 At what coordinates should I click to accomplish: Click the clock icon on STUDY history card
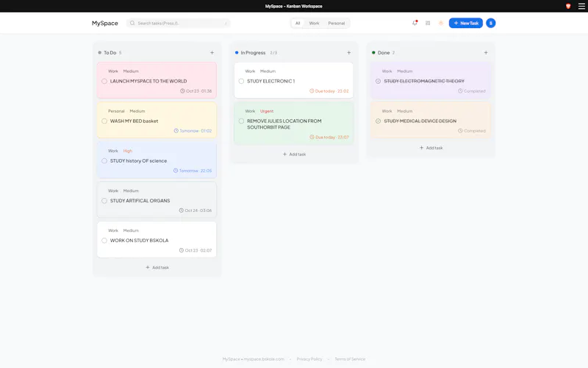176,171
